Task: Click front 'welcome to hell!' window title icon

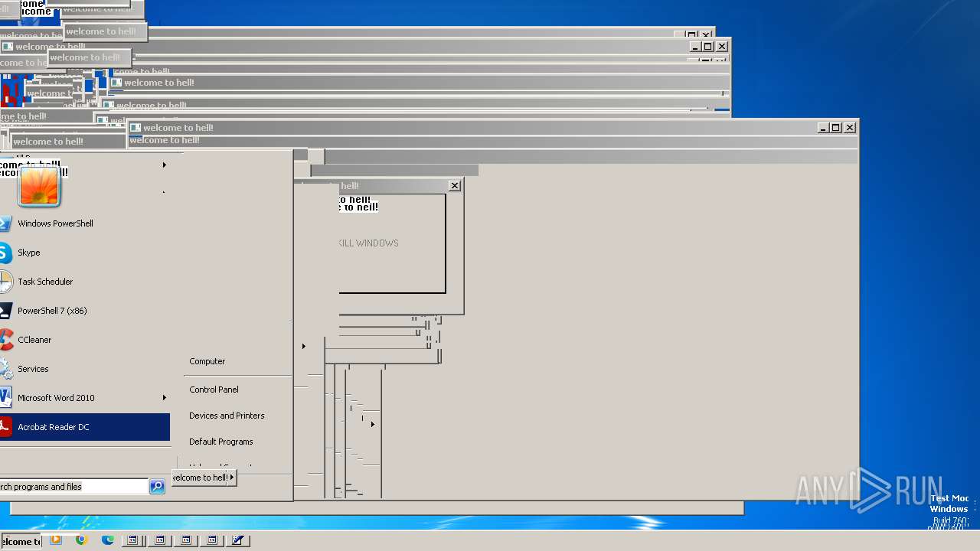Action: point(136,128)
